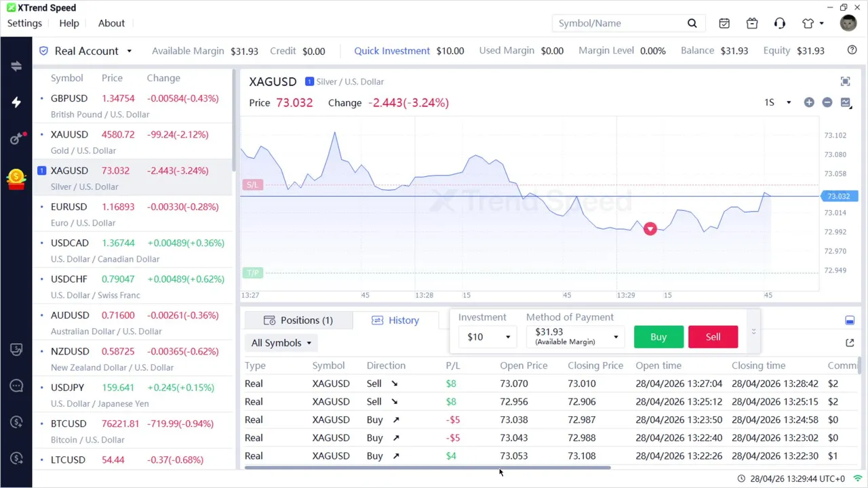The height and width of the screenshot is (488, 868).
Task: Click the T/P marker on chart
Action: pos(252,272)
